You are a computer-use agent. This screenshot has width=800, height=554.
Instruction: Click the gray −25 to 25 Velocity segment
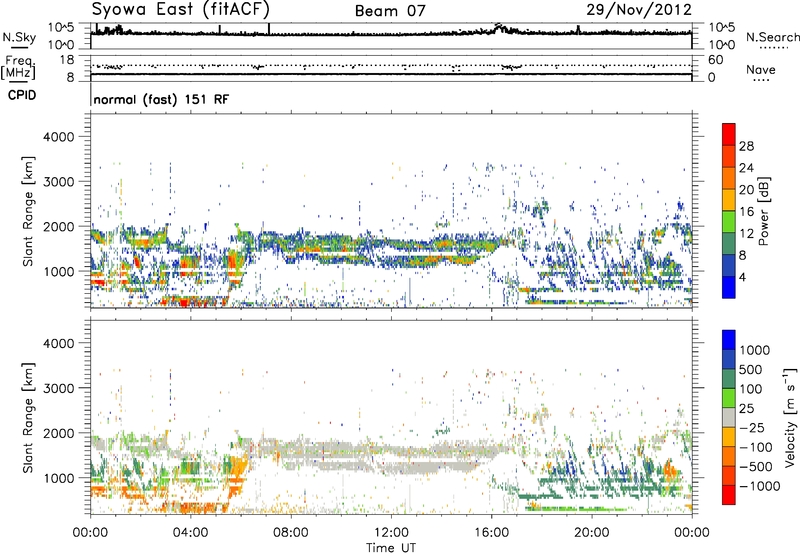point(729,417)
